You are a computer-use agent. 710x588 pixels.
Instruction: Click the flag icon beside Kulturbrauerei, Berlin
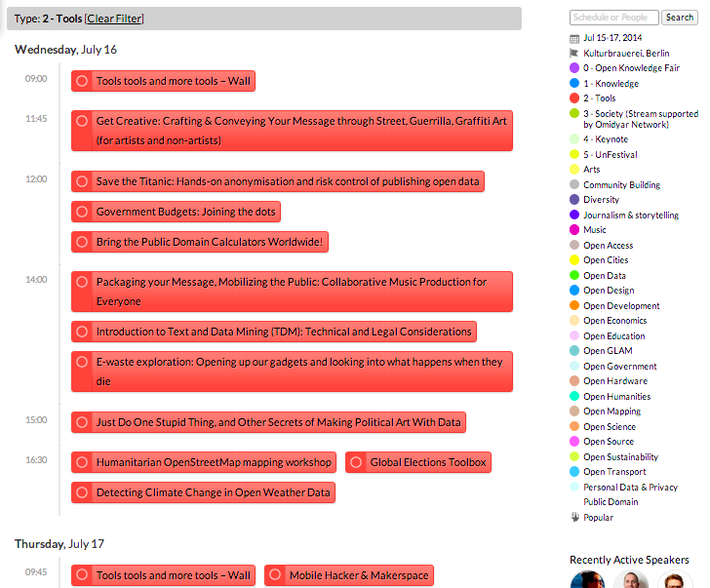(x=574, y=53)
